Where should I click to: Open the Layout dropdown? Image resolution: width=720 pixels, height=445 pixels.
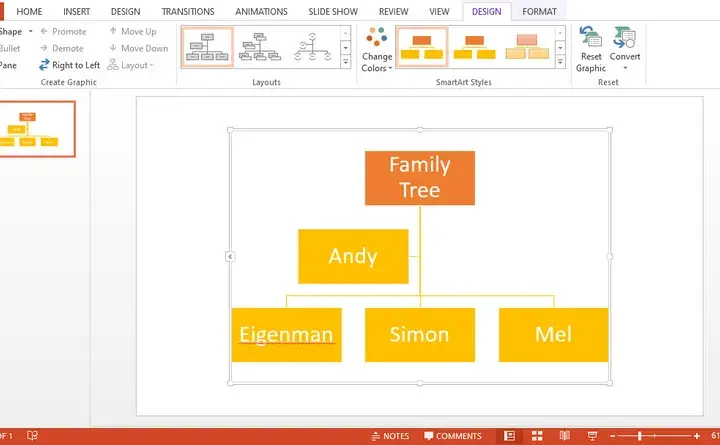(131, 65)
